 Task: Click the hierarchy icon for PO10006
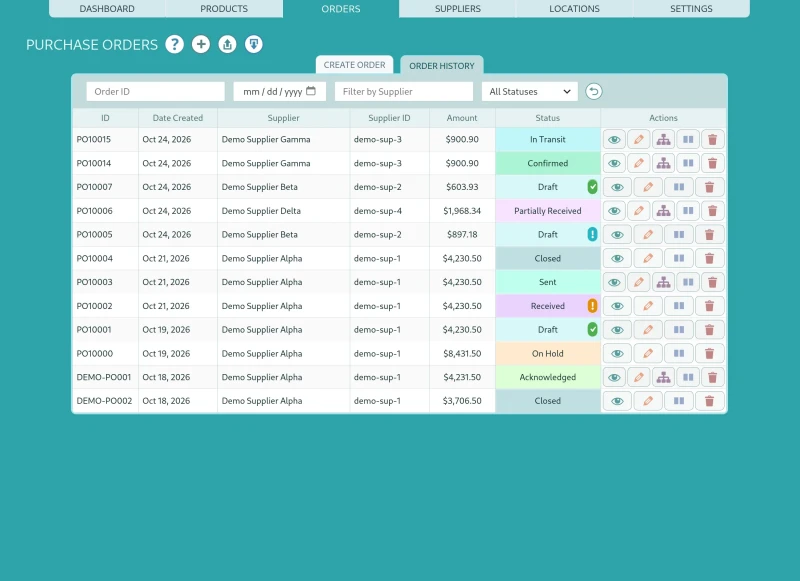pos(663,211)
